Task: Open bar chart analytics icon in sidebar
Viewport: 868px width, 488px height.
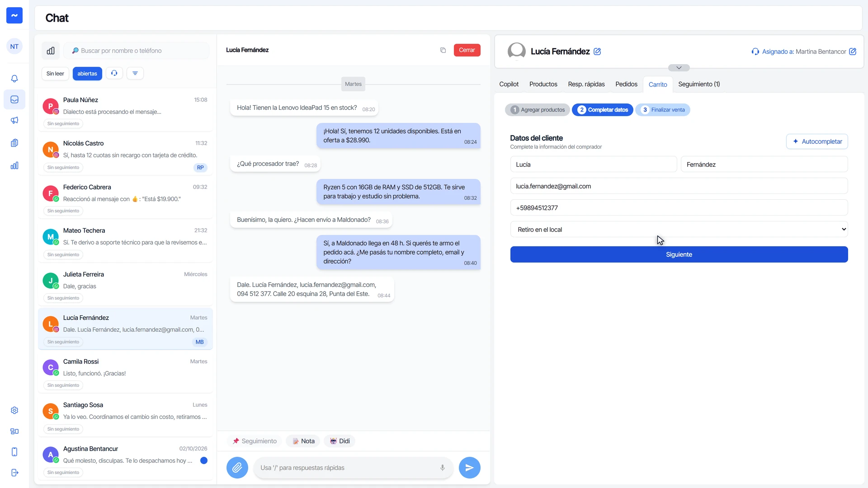Action: [x=14, y=165]
